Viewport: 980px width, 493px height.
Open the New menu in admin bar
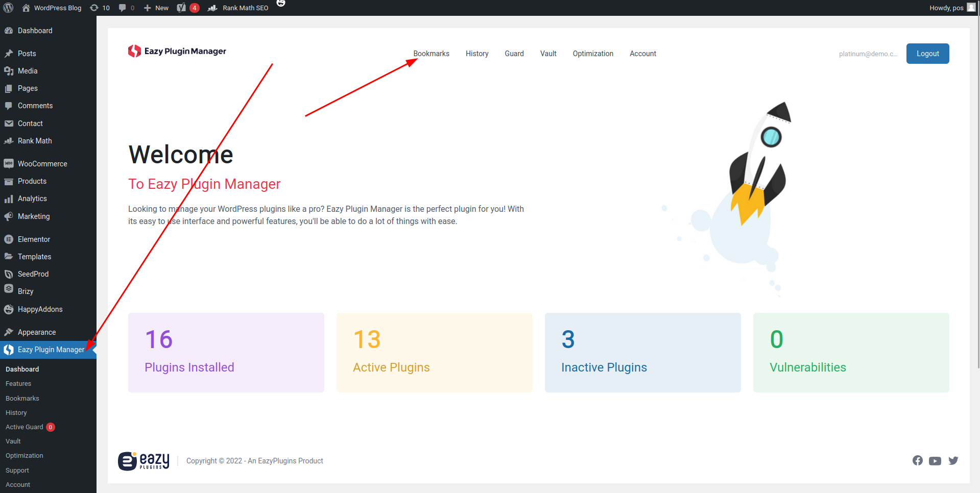point(155,8)
